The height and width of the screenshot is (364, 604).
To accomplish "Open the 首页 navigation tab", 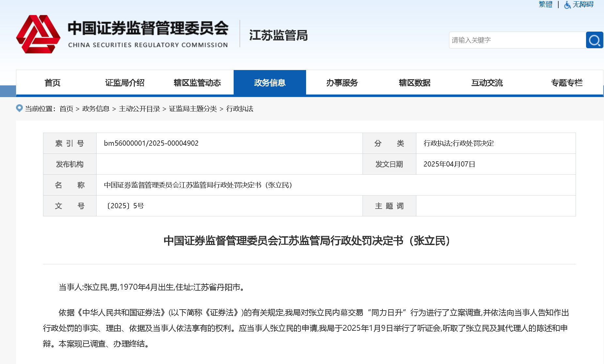I will pyautogui.click(x=52, y=83).
